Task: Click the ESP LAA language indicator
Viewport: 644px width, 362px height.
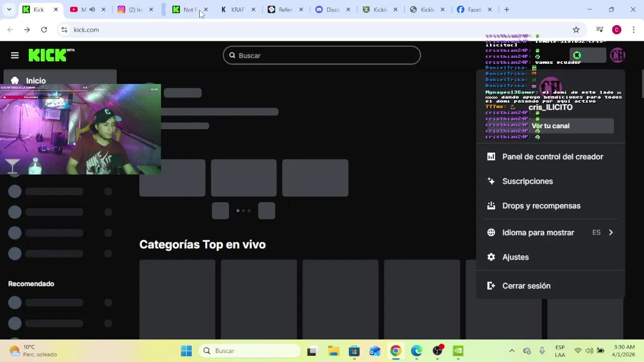Action: coord(560,351)
